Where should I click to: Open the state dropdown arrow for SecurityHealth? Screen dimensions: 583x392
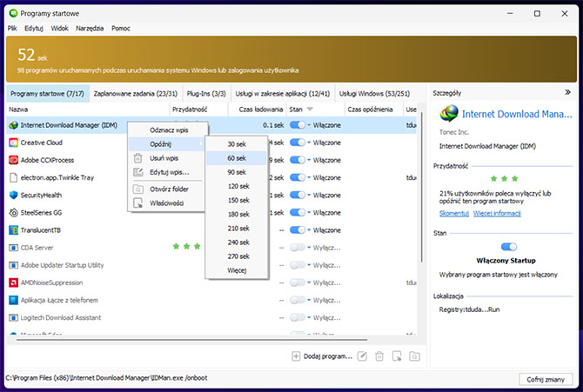(309, 195)
